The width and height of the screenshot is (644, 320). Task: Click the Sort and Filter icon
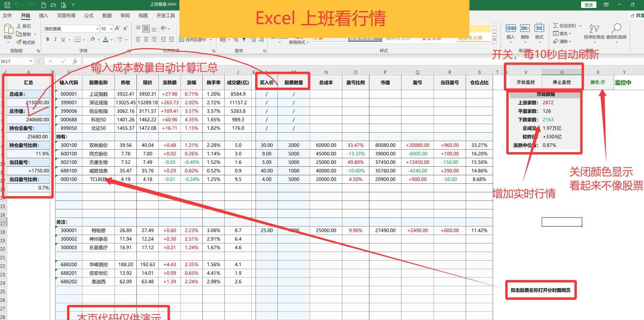[594, 28]
